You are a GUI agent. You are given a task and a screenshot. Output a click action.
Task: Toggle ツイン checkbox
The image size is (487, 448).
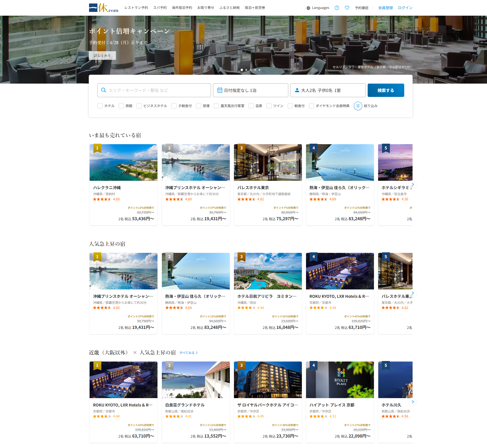coord(269,106)
